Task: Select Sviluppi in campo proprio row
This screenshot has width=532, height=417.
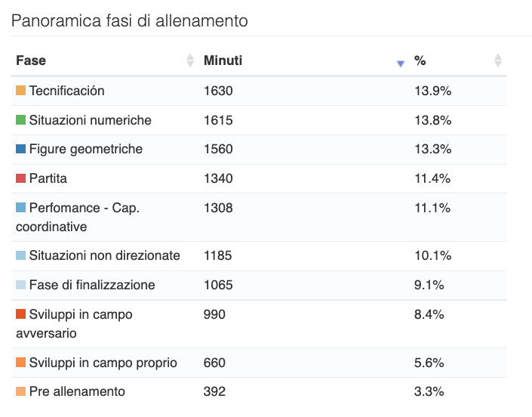Action: coord(103,363)
